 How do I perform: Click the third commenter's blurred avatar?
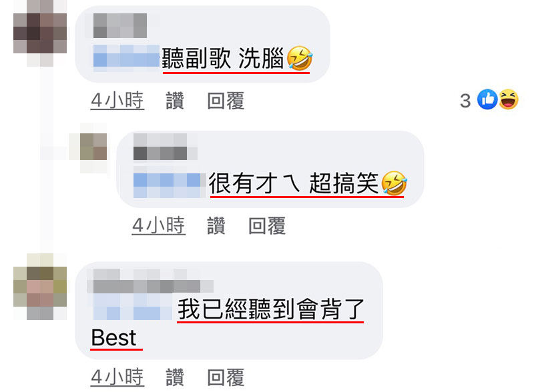coord(40,287)
